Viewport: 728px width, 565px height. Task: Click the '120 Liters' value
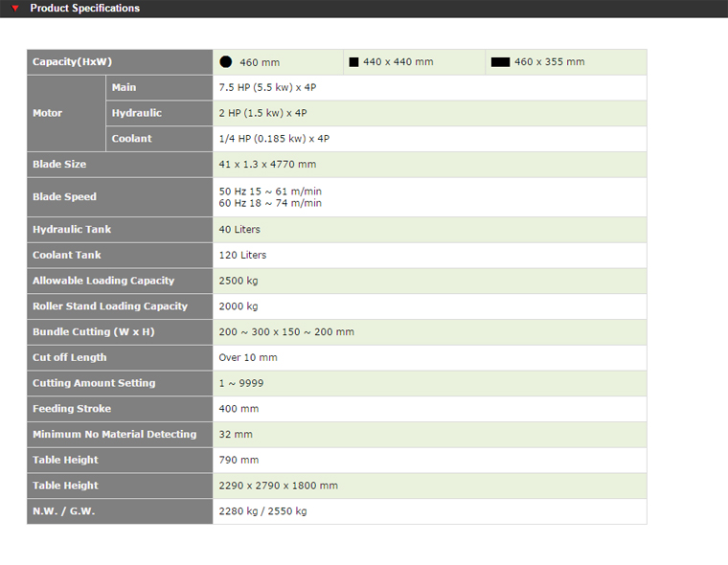click(x=242, y=255)
